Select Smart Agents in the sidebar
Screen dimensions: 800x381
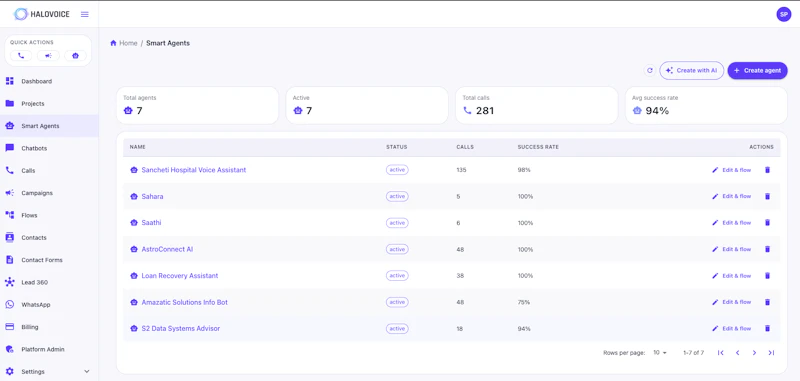coord(49,126)
